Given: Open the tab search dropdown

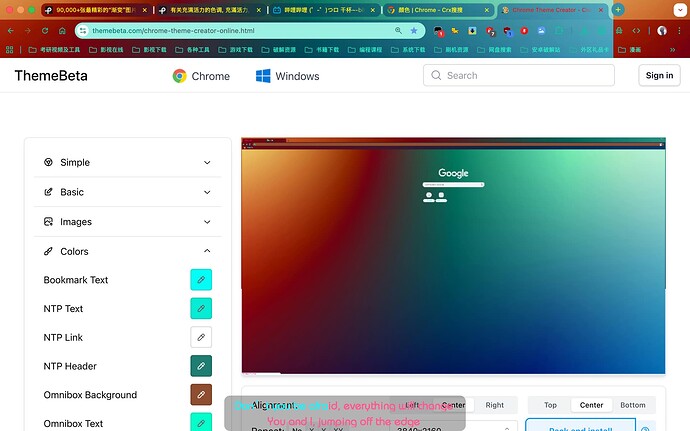Looking at the screenshot, I should coord(680,10).
